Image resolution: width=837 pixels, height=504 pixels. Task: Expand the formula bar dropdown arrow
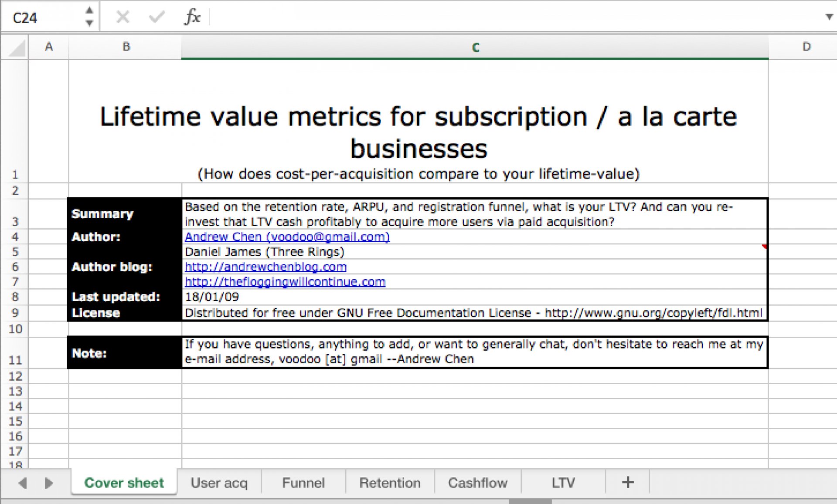click(x=829, y=17)
